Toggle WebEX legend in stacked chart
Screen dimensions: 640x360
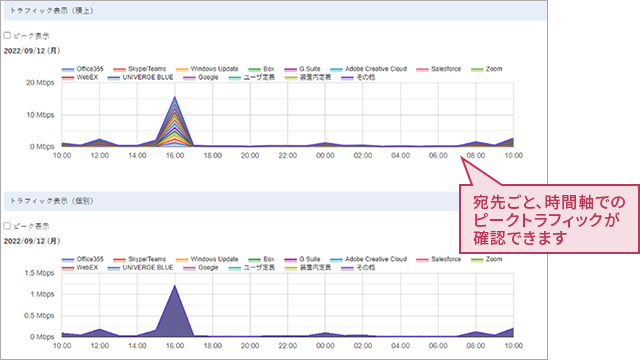[80, 77]
